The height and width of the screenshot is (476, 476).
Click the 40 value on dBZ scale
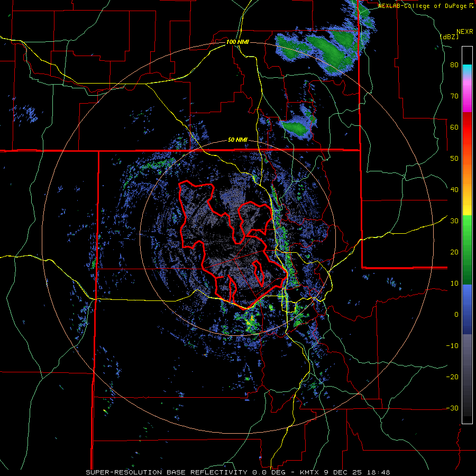coord(454,190)
